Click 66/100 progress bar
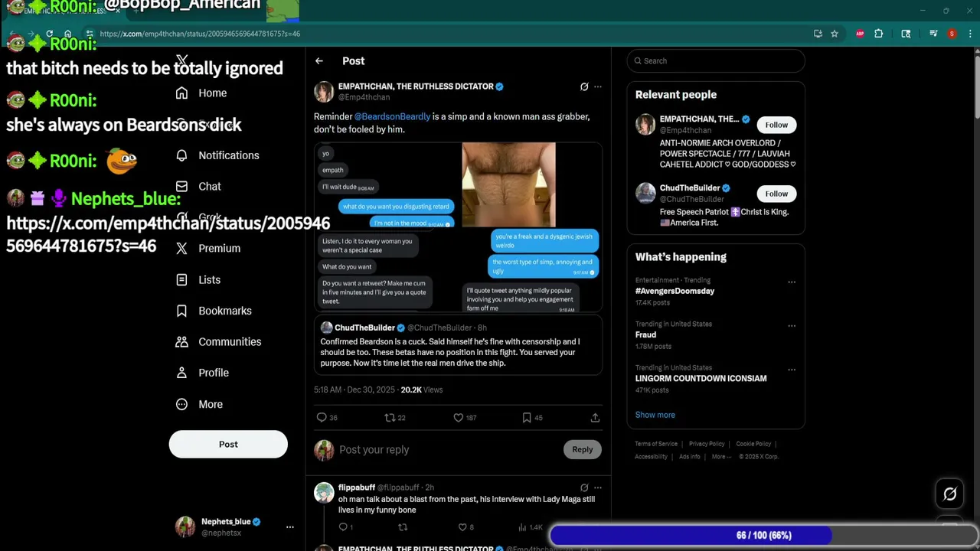This screenshot has height=551, width=980. click(x=763, y=536)
